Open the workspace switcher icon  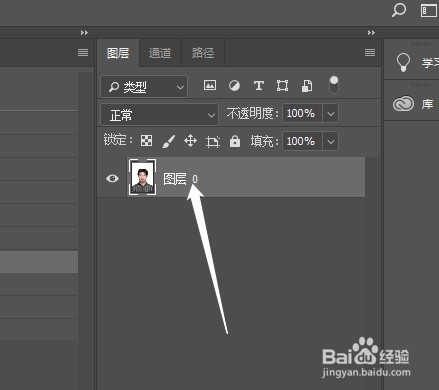coord(429,11)
